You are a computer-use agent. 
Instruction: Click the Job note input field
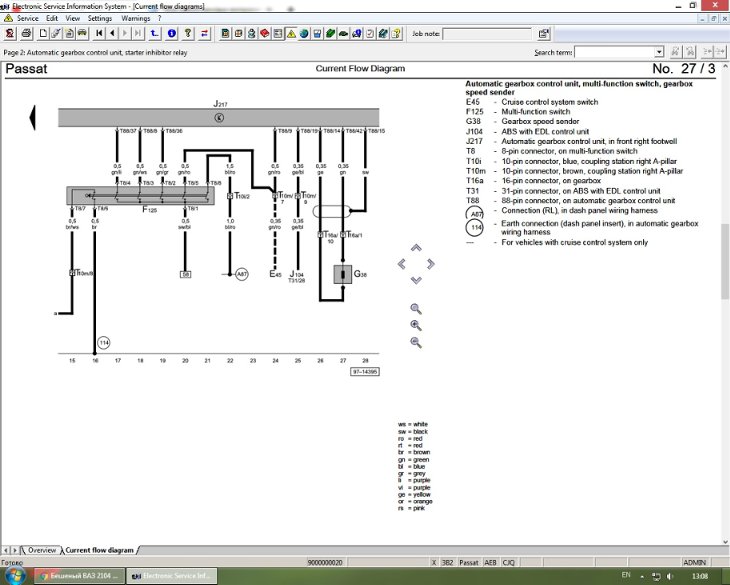point(487,34)
